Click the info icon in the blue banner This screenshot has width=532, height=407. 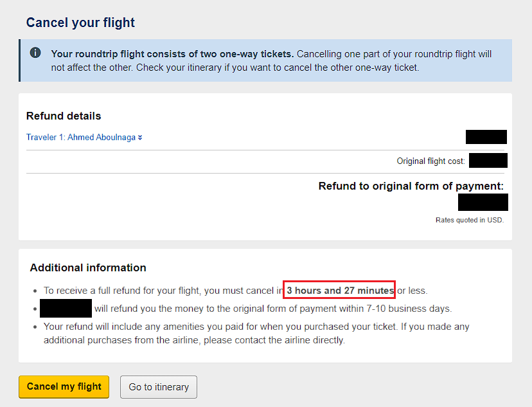(36, 53)
